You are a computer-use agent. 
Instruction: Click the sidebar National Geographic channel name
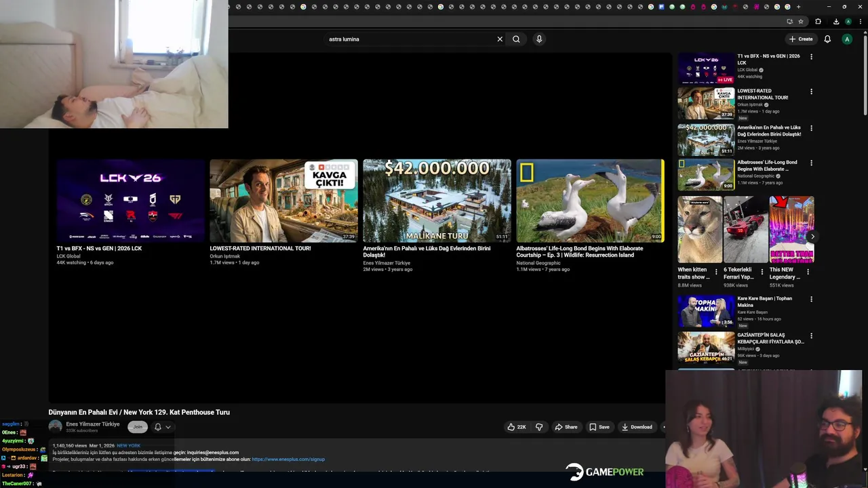click(756, 176)
